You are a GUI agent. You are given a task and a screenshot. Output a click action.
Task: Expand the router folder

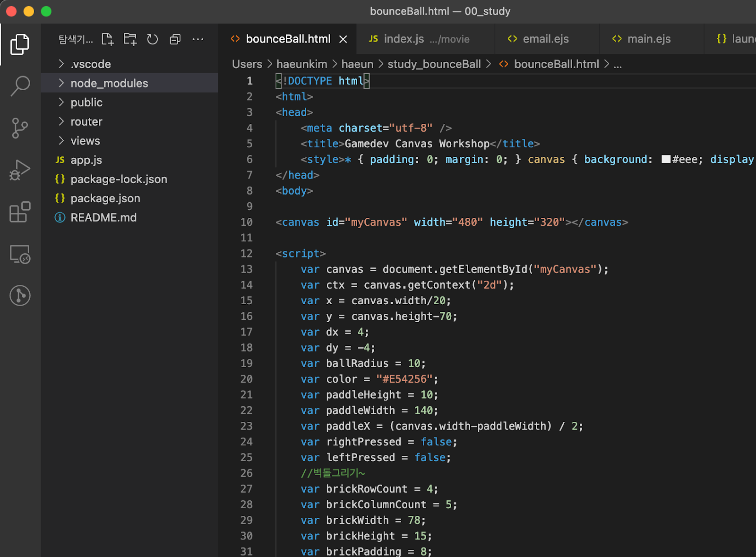coord(129,121)
